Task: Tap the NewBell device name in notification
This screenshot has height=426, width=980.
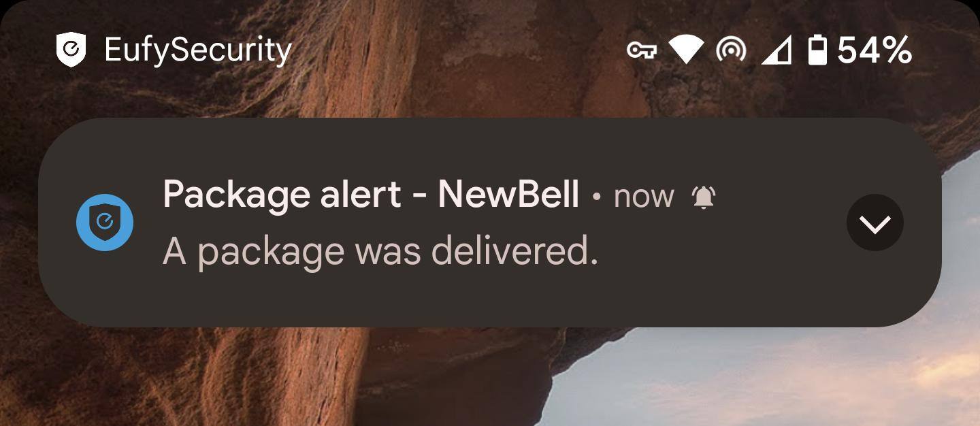Action: point(508,195)
